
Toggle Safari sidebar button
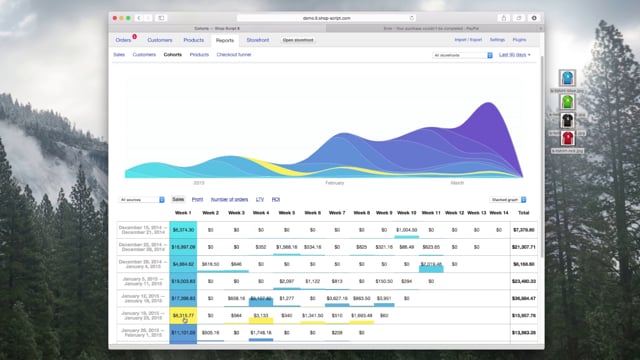(x=161, y=18)
